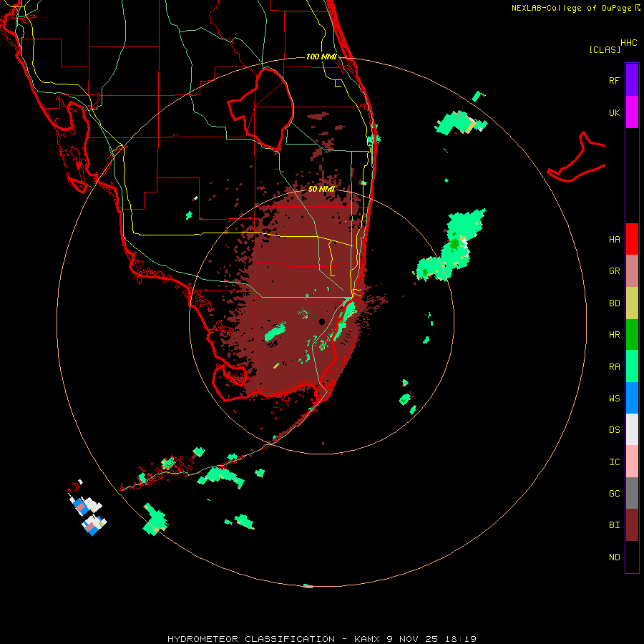Viewport: 644px width, 644px height.
Task: Click the ND legend label
Action: pyautogui.click(x=614, y=557)
